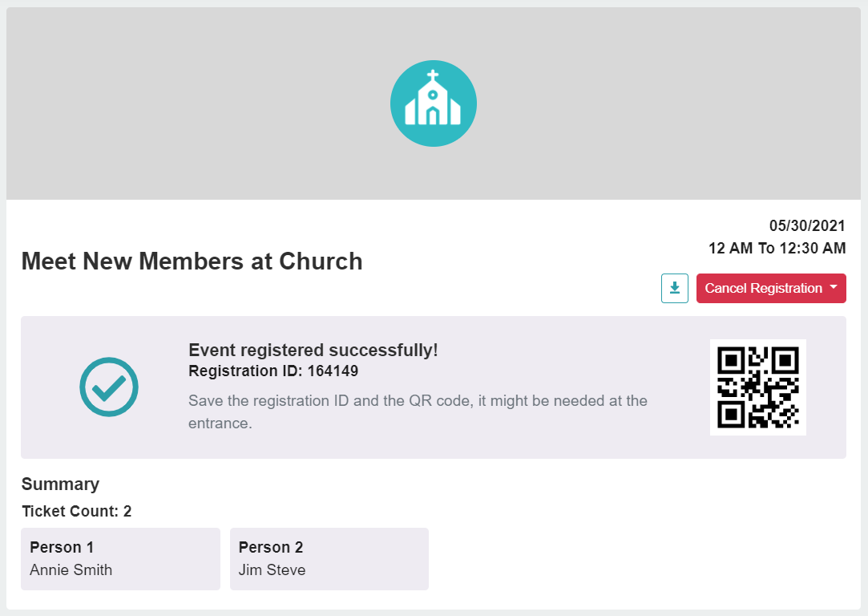Viewport: 868px width, 616px height.
Task: Click the Summary heading
Action: click(x=60, y=484)
